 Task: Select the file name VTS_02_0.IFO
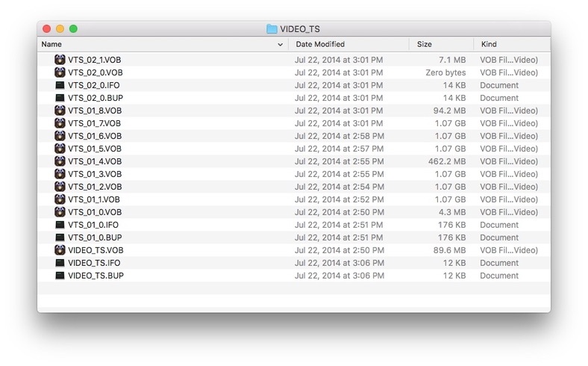(94, 85)
